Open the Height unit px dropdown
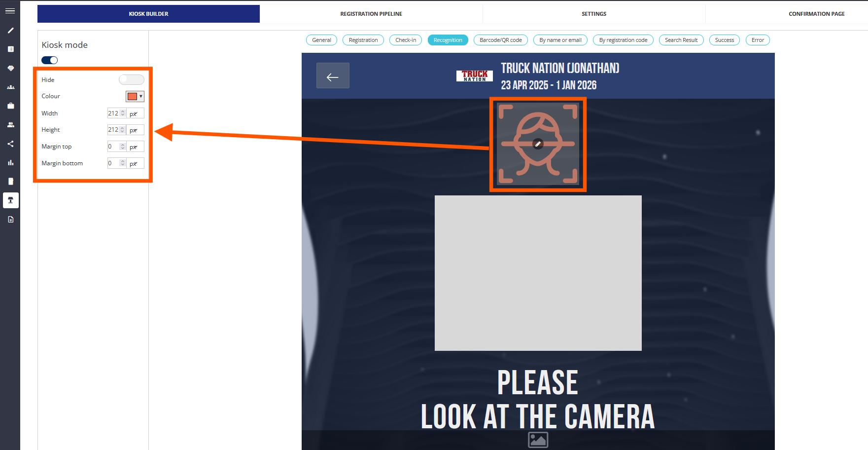868x450 pixels. [x=136, y=130]
